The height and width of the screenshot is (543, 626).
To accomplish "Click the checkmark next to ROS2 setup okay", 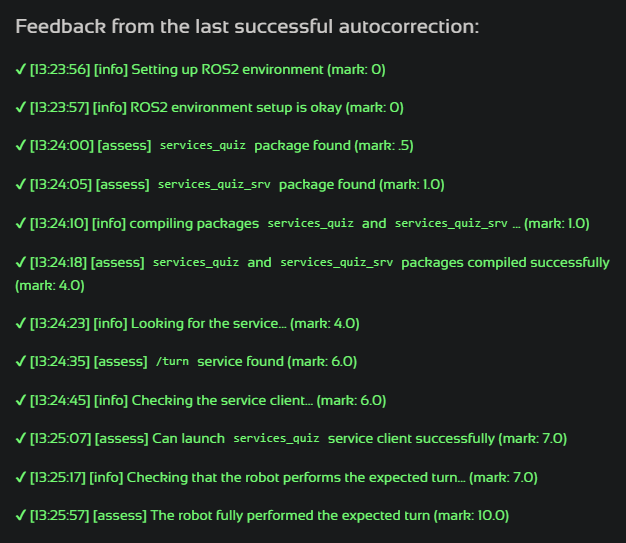I will pos(21,107).
